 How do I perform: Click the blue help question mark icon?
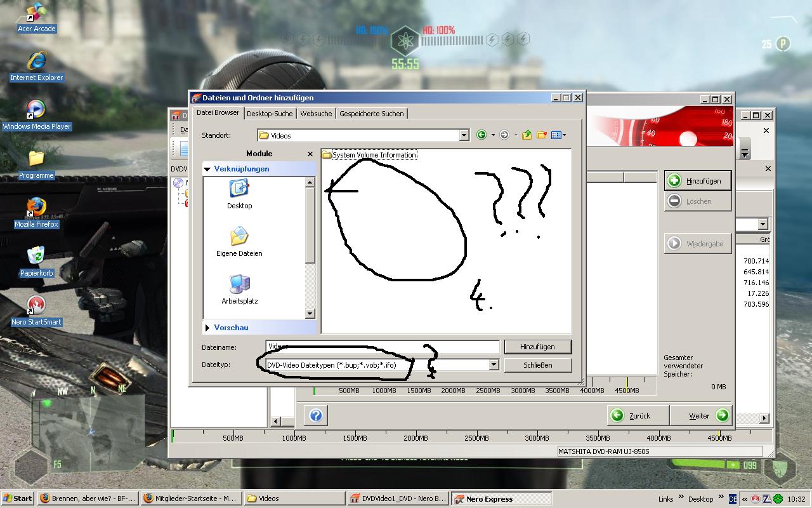tap(316, 416)
